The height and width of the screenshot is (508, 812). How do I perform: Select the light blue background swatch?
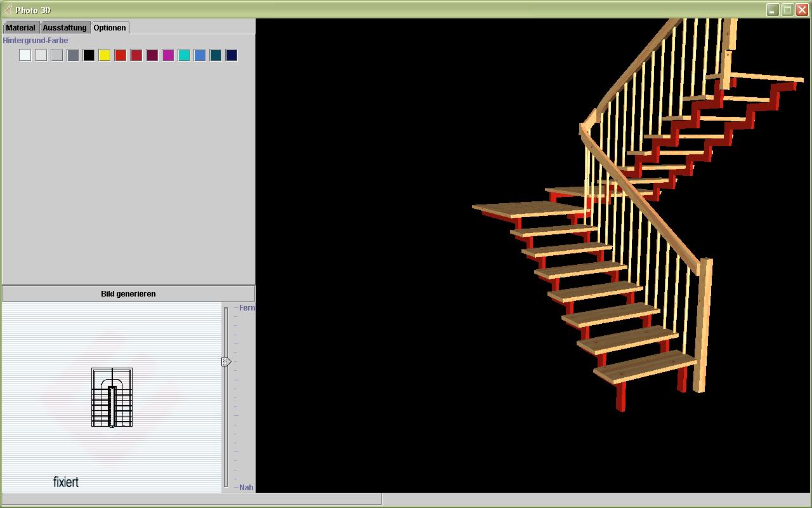click(200, 55)
